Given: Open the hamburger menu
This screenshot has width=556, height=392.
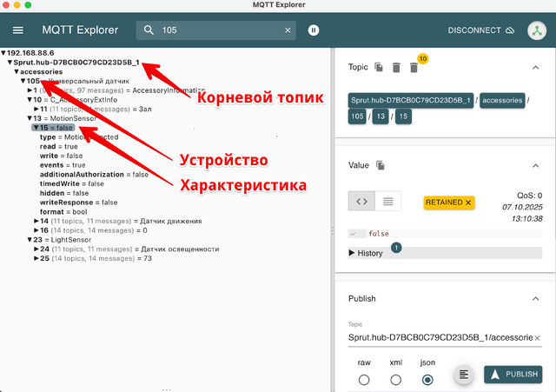Looking at the screenshot, I should [x=17, y=30].
